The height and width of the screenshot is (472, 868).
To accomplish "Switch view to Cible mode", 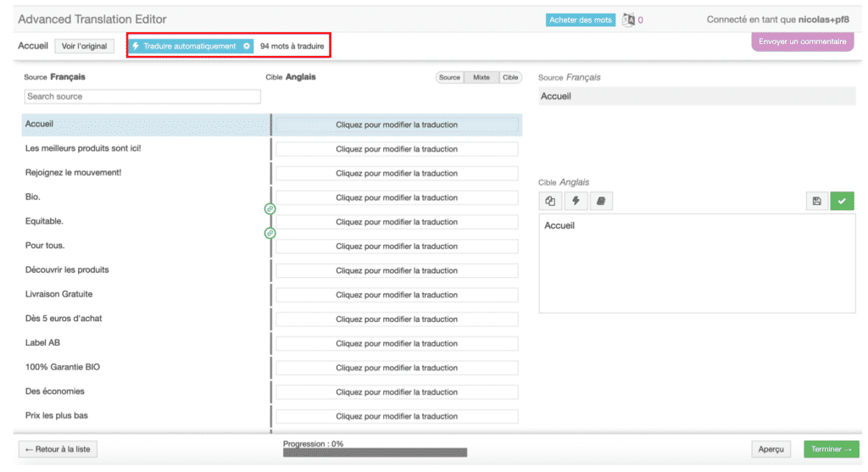I will 510,77.
